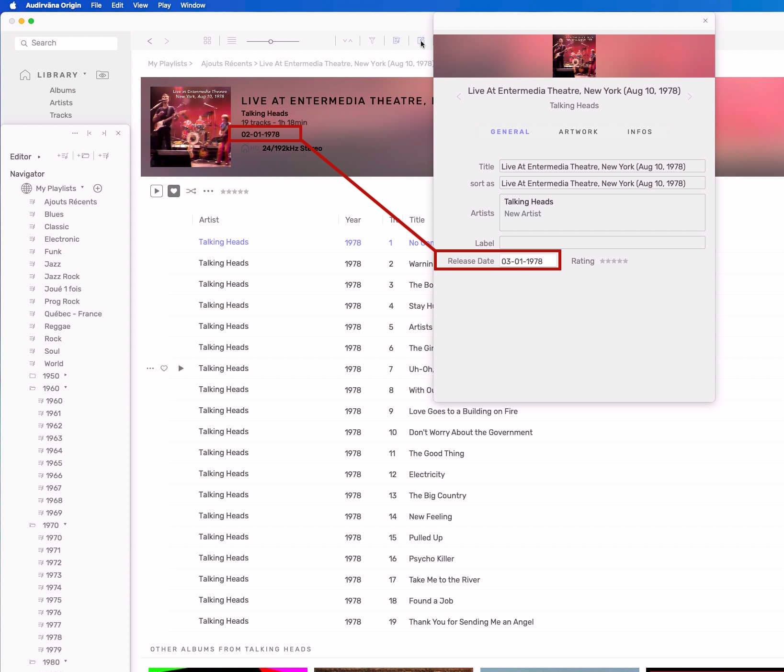
Task: Click New Artist in Artists box
Action: [523, 213]
